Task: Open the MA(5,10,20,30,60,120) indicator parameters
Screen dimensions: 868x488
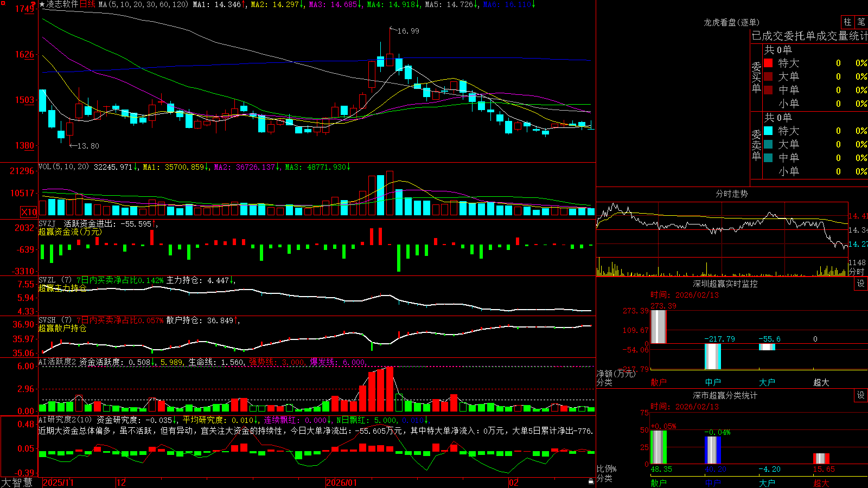Action: point(143,4)
